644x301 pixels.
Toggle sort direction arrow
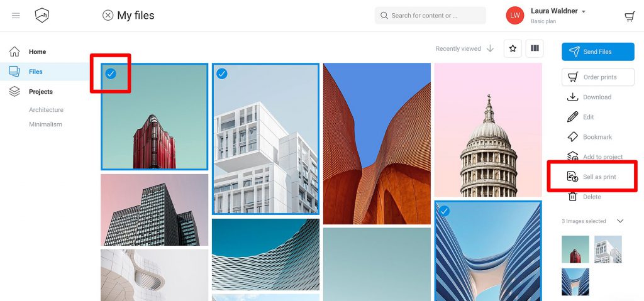(490, 48)
